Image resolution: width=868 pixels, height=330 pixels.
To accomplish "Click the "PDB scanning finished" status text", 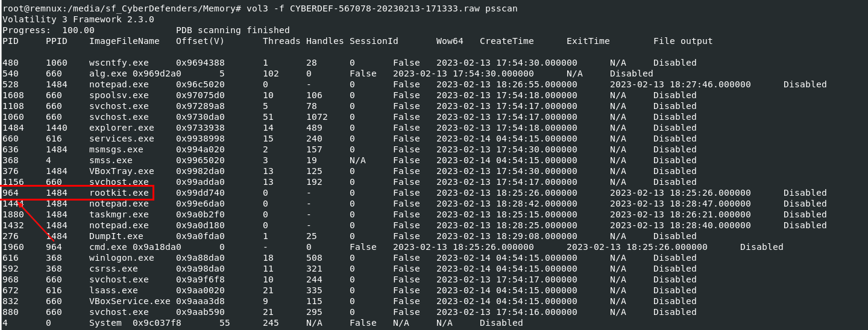I will tap(233, 31).
